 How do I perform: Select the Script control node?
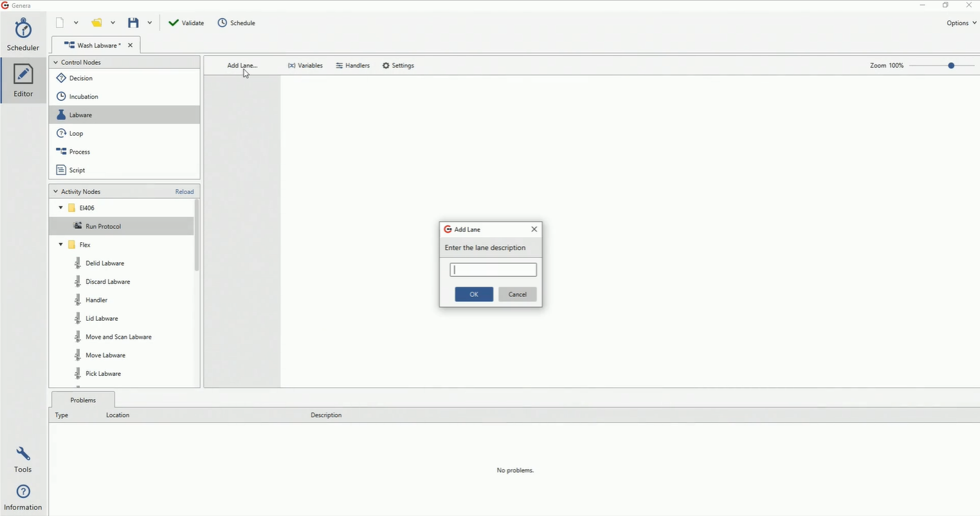point(76,170)
